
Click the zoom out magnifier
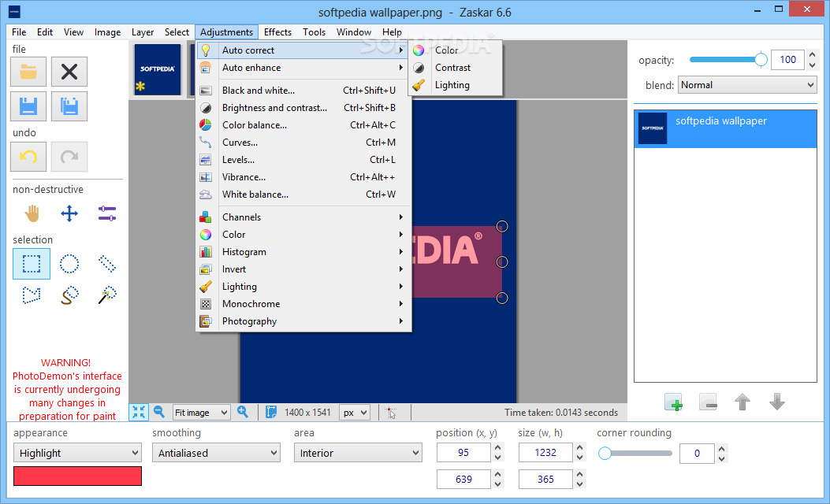(x=158, y=412)
